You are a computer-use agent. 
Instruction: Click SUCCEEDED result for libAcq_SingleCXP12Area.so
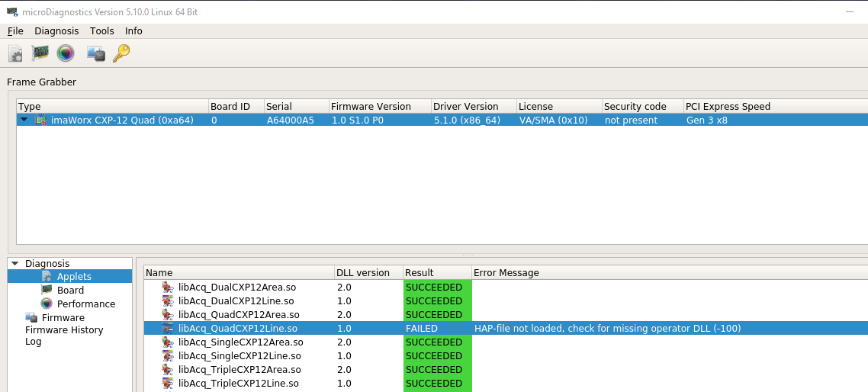point(437,342)
